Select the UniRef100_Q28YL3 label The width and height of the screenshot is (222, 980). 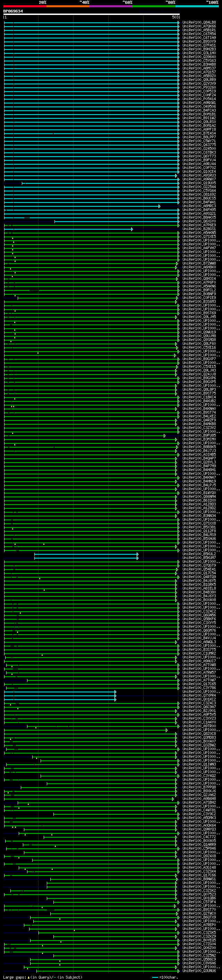(x=199, y=462)
